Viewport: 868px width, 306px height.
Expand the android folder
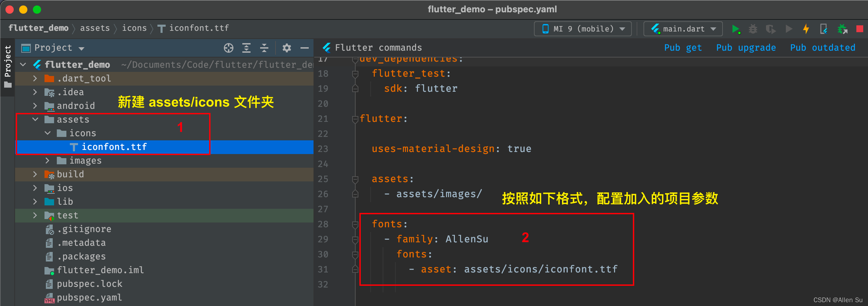(35, 106)
